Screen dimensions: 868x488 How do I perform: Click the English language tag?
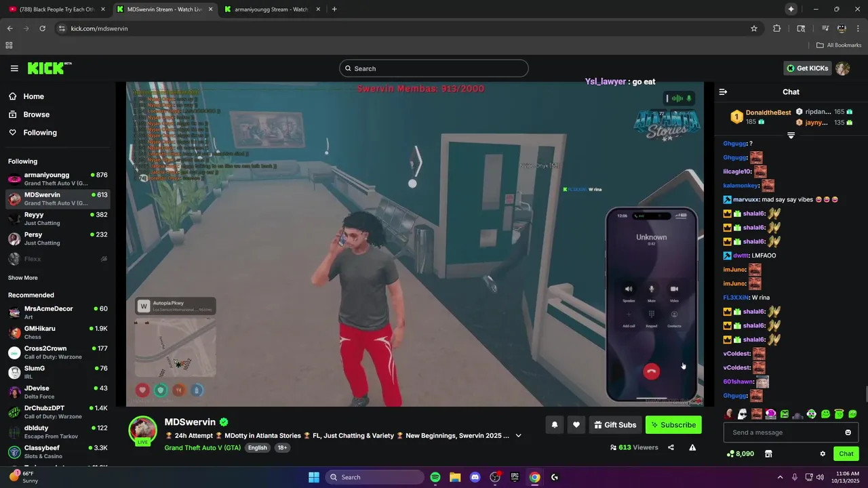[257, 448]
